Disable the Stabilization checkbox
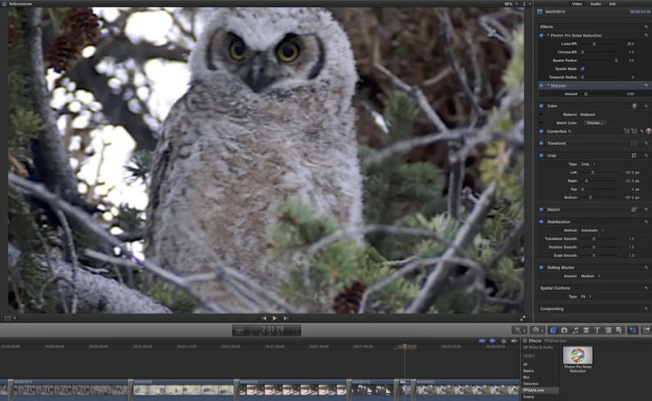The height and width of the screenshot is (401, 652). pos(541,222)
